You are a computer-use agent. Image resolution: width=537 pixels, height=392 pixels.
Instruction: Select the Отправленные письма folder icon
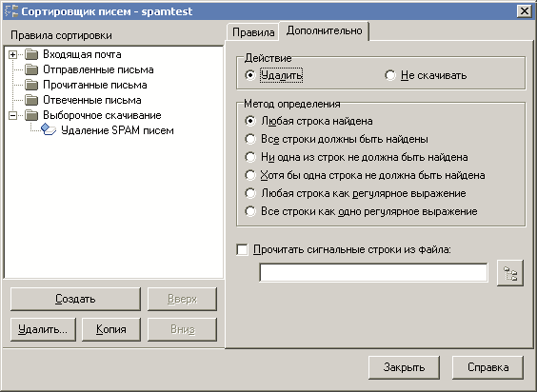pyautogui.click(x=31, y=69)
